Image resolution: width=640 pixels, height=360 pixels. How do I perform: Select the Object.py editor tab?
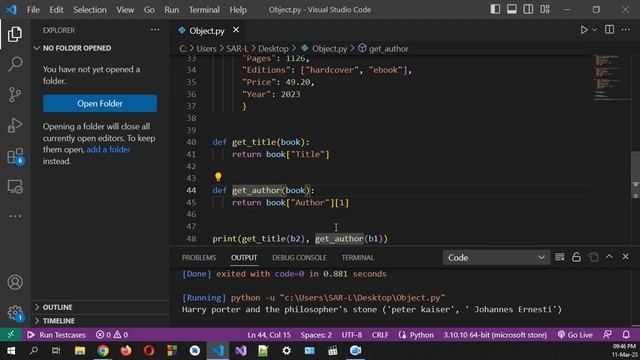click(x=207, y=31)
